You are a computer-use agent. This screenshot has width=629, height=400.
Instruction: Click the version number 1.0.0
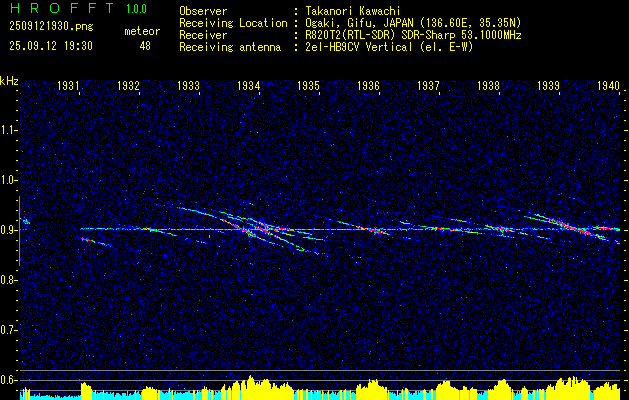pos(137,9)
